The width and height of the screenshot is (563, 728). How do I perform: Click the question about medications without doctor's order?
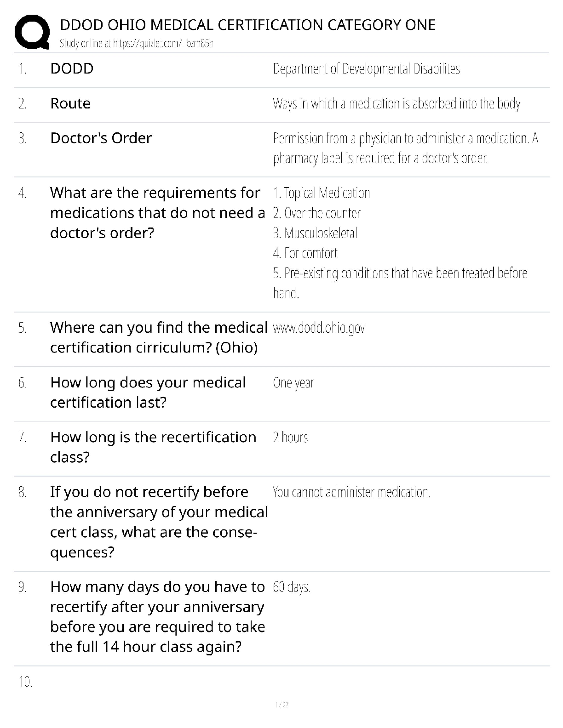point(157,213)
